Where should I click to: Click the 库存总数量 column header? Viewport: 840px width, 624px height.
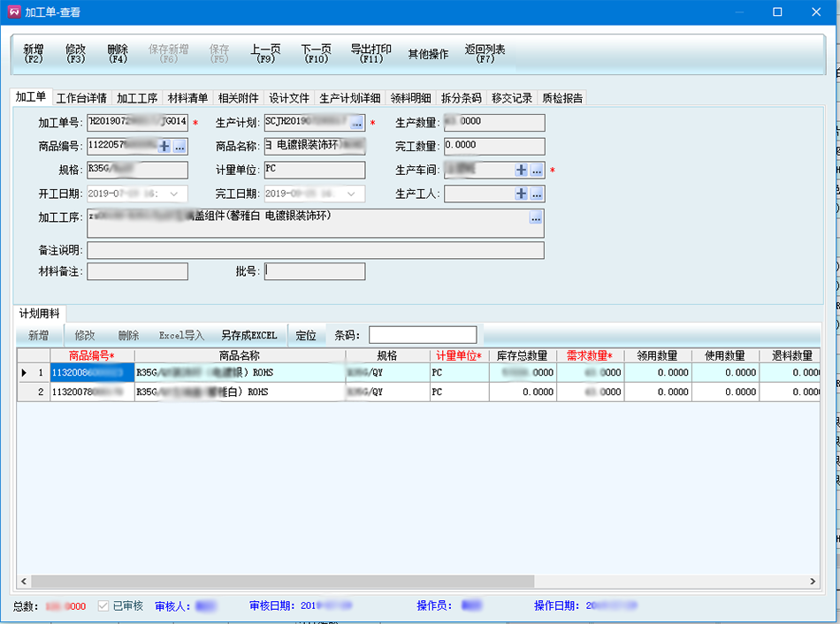523,355
